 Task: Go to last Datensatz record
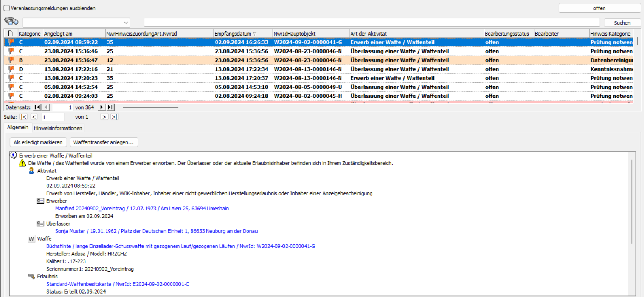coord(110,107)
